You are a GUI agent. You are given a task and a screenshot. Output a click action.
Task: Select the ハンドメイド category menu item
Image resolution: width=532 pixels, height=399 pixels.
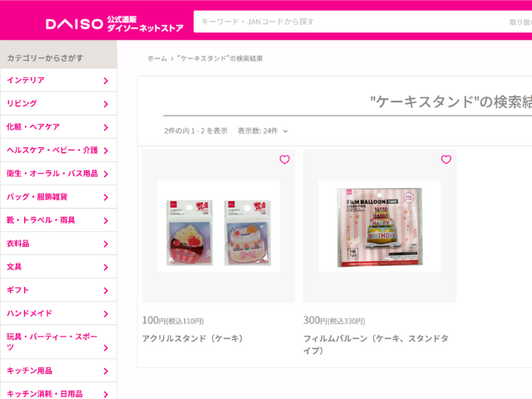click(x=59, y=313)
